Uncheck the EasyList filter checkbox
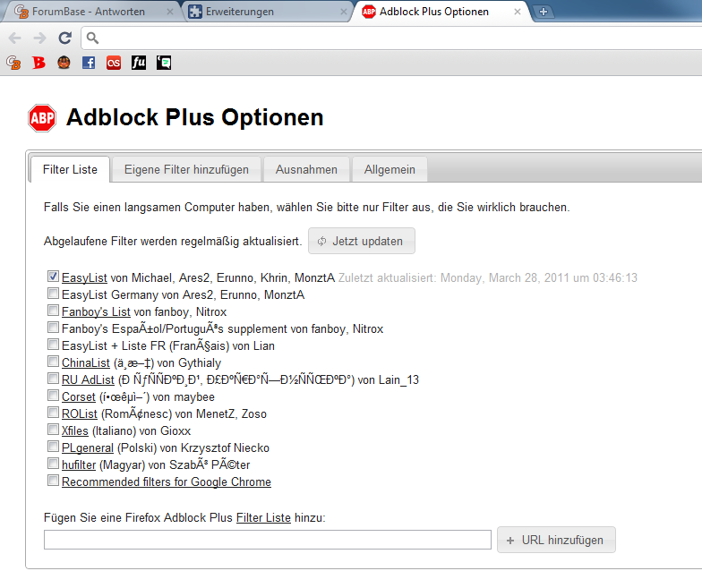The image size is (702, 588). (x=54, y=277)
